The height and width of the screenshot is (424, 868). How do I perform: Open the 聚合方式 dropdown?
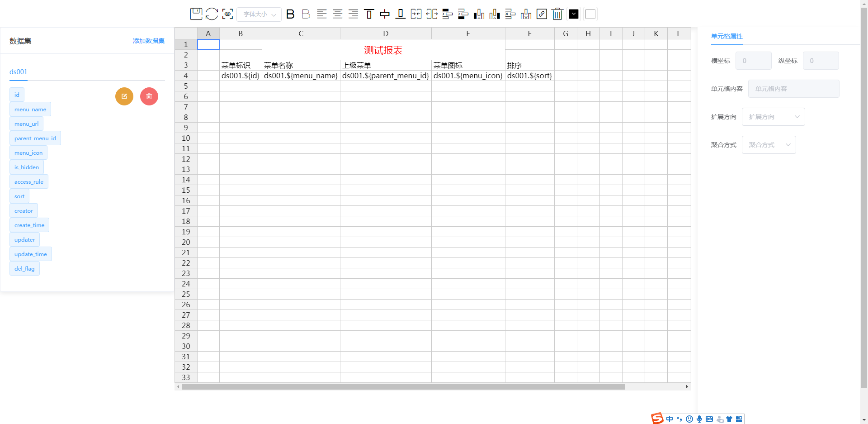[769, 145]
